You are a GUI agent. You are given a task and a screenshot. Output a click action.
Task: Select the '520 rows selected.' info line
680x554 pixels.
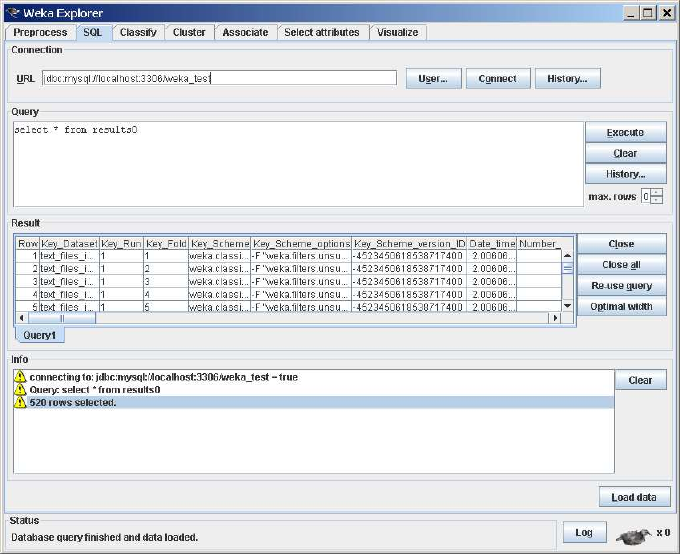(314, 402)
